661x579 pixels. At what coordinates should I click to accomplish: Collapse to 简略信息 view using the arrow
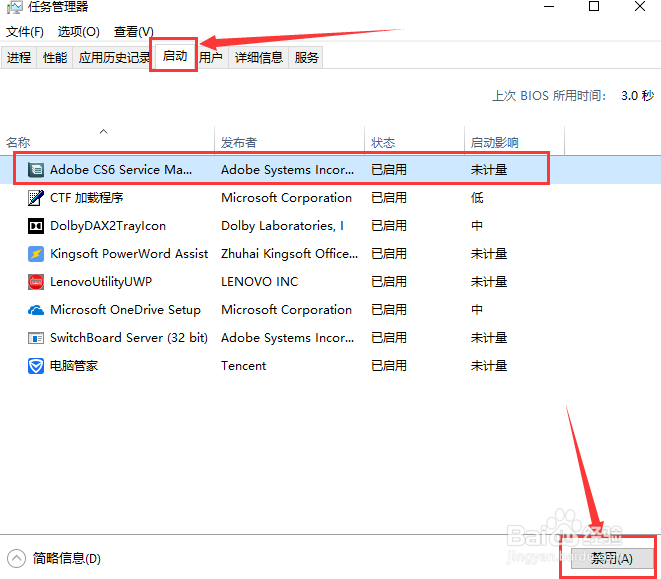[16, 559]
